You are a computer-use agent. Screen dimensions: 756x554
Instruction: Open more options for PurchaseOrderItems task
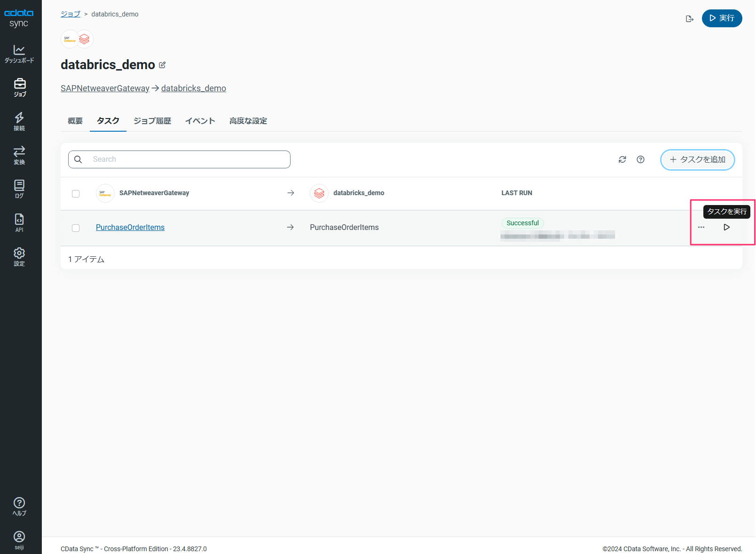[x=701, y=227]
